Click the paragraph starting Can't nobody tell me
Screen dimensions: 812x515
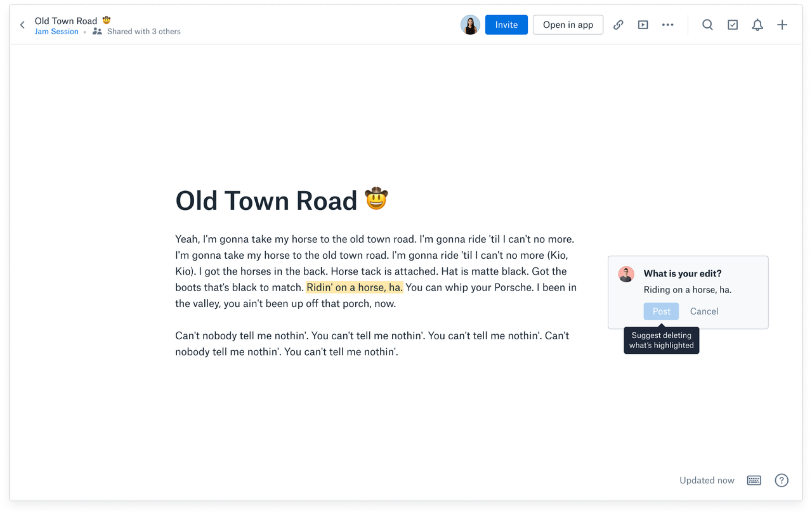coord(372,344)
